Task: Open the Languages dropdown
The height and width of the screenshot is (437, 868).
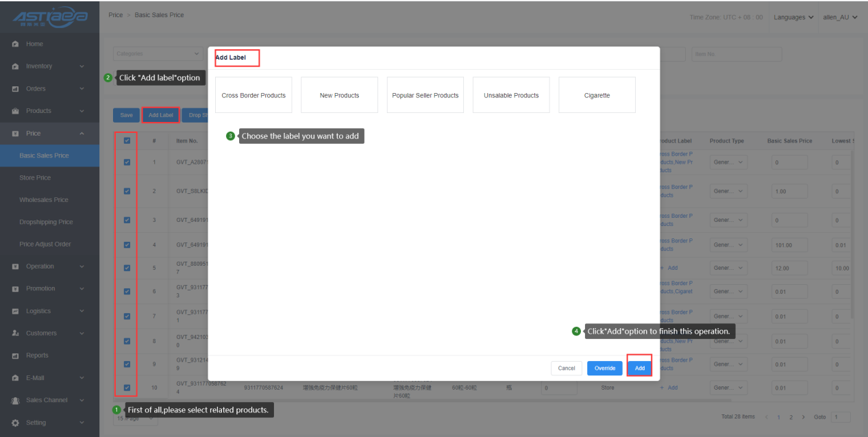Action: [793, 17]
